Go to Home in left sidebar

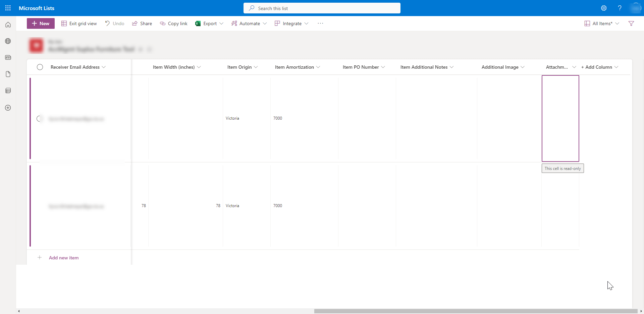coord(8,25)
